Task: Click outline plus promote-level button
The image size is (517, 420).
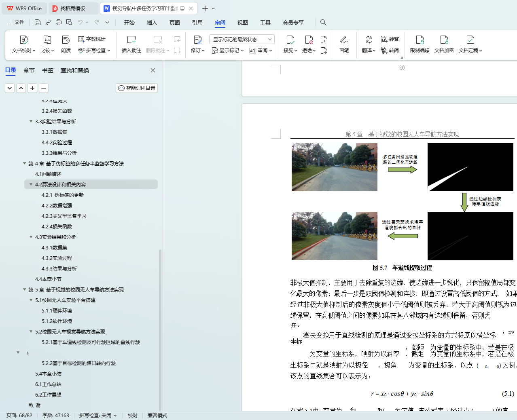Action: [32, 88]
